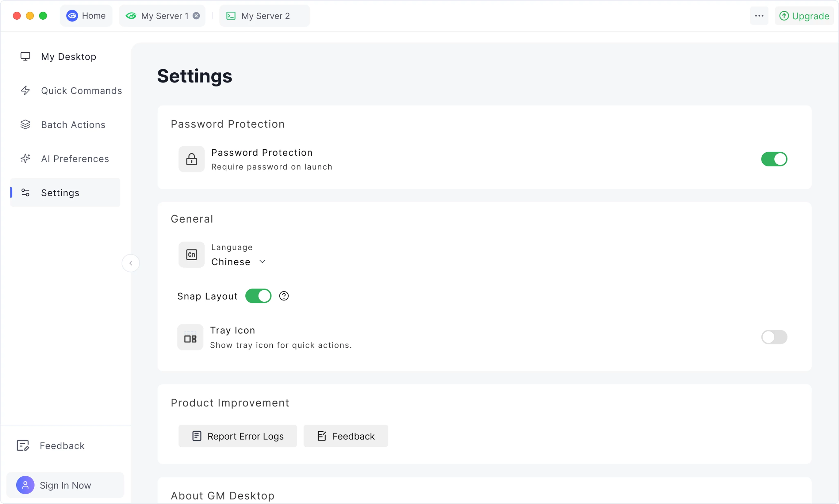Switch to the My Server 1 tab

pyautogui.click(x=162, y=16)
